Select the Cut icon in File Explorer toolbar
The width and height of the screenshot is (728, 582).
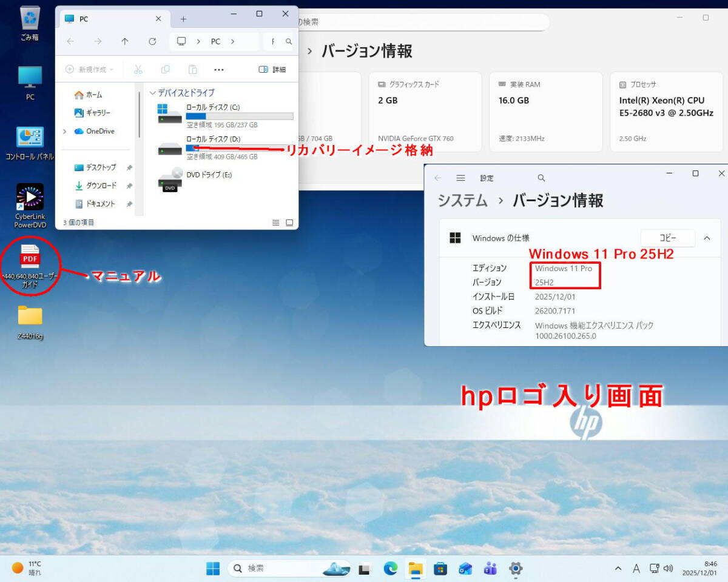[x=138, y=70]
